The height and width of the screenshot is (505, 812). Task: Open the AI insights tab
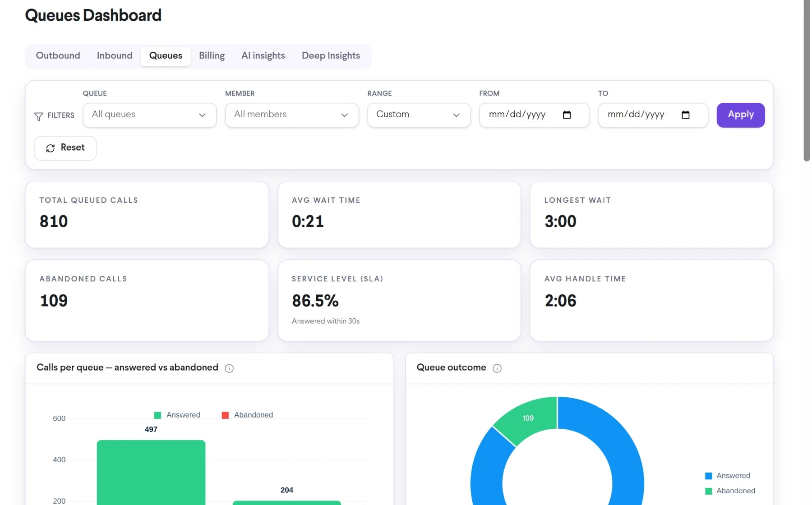click(263, 56)
